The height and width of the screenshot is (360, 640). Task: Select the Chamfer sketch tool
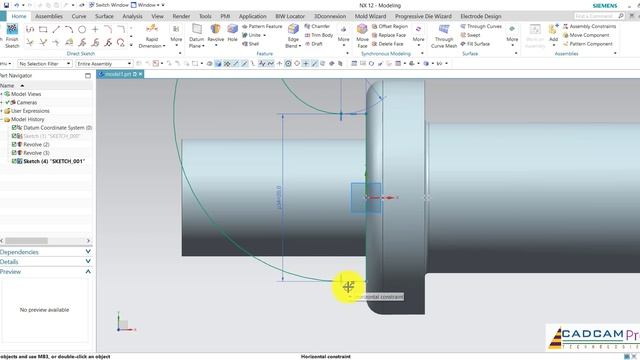(x=121, y=29)
